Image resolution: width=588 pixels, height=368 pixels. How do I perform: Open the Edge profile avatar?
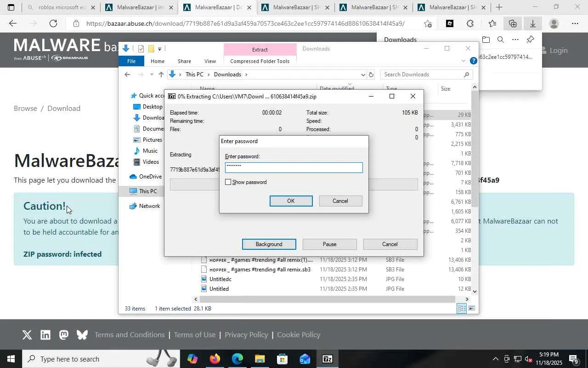[x=554, y=23]
